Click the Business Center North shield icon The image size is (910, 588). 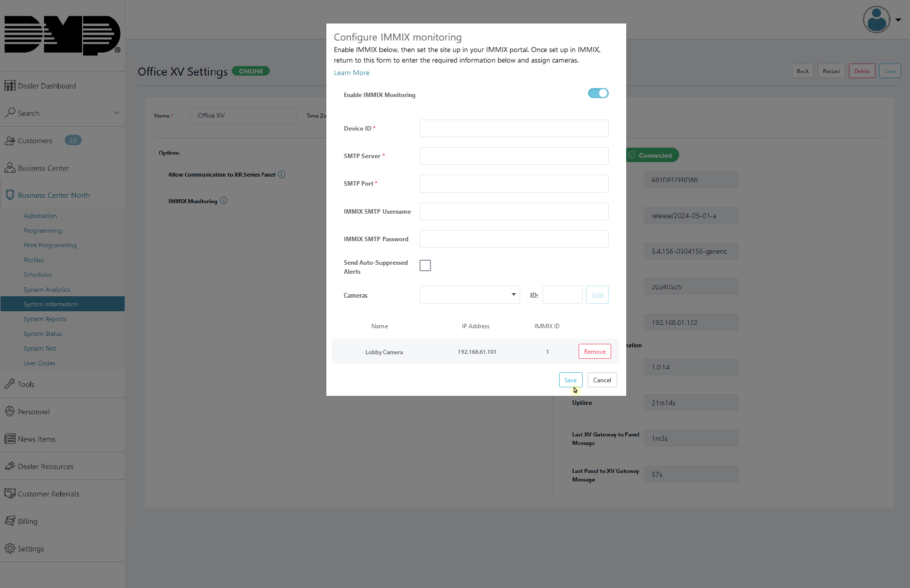[10, 195]
